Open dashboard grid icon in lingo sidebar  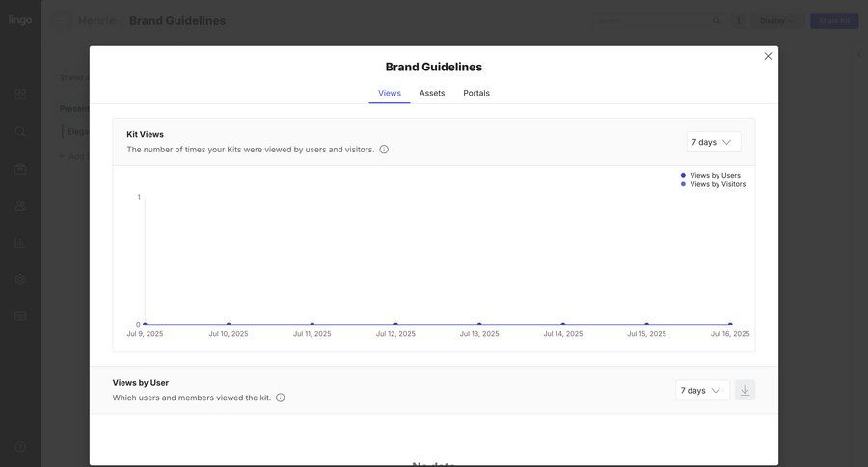pos(20,95)
